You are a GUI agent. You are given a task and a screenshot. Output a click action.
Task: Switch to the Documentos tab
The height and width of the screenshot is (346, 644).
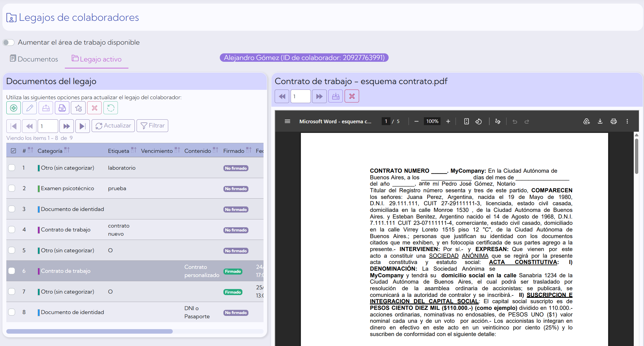34,59
